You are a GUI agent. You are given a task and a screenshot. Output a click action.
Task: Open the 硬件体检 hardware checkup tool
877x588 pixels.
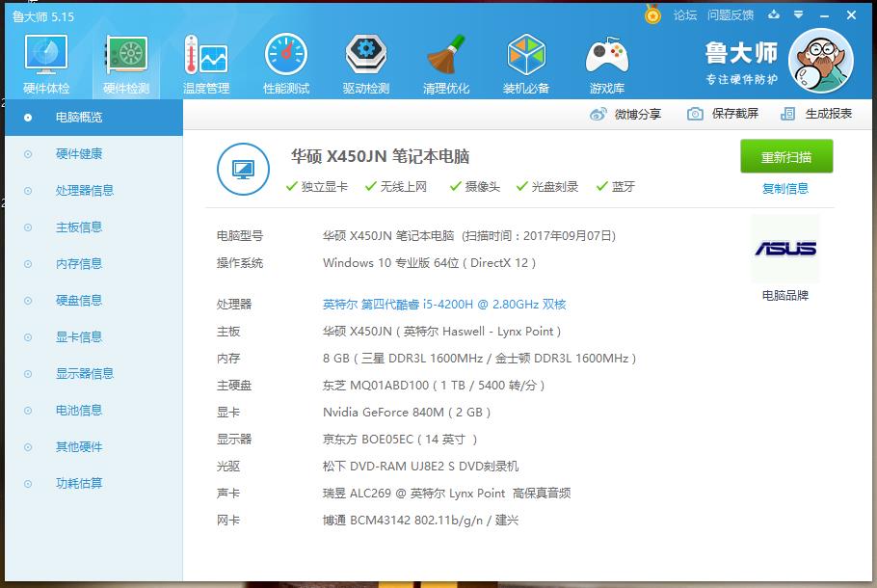pyautogui.click(x=44, y=61)
